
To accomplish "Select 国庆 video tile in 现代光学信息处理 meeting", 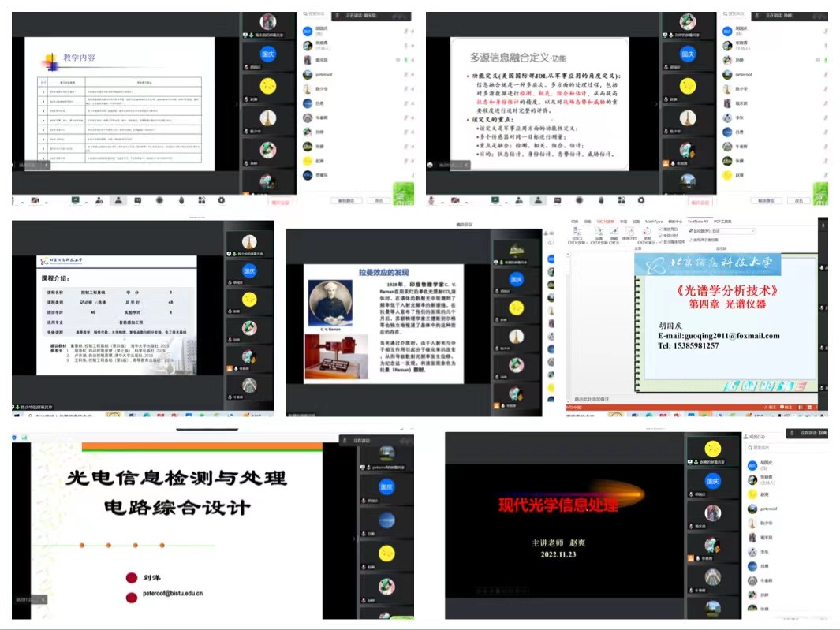I will coord(712,484).
